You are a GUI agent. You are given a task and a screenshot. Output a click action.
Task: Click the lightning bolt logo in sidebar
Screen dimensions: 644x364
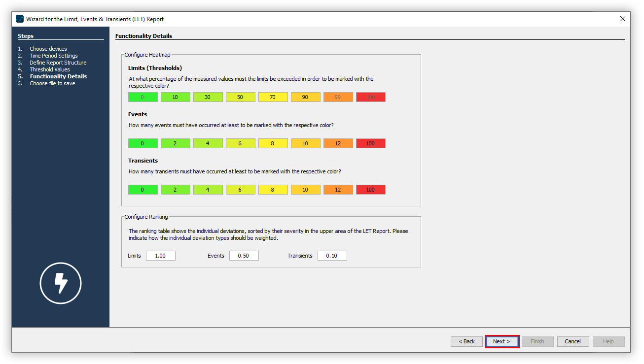pyautogui.click(x=60, y=283)
